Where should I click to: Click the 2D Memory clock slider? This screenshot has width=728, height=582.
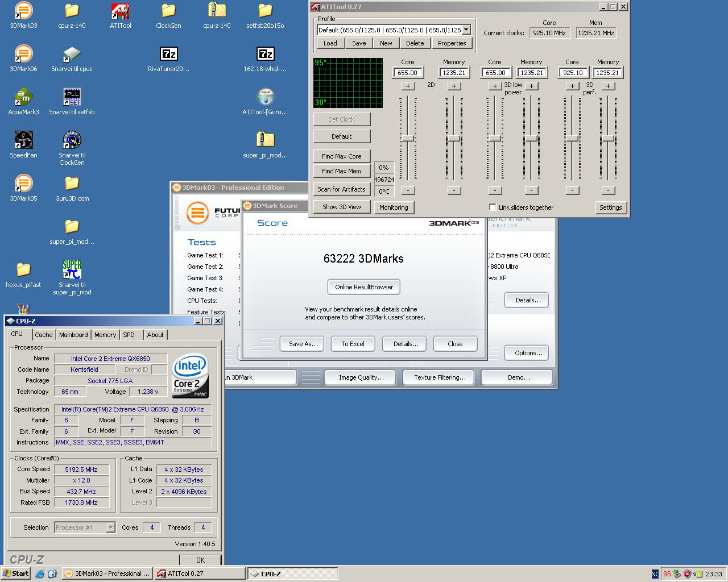coord(454,139)
